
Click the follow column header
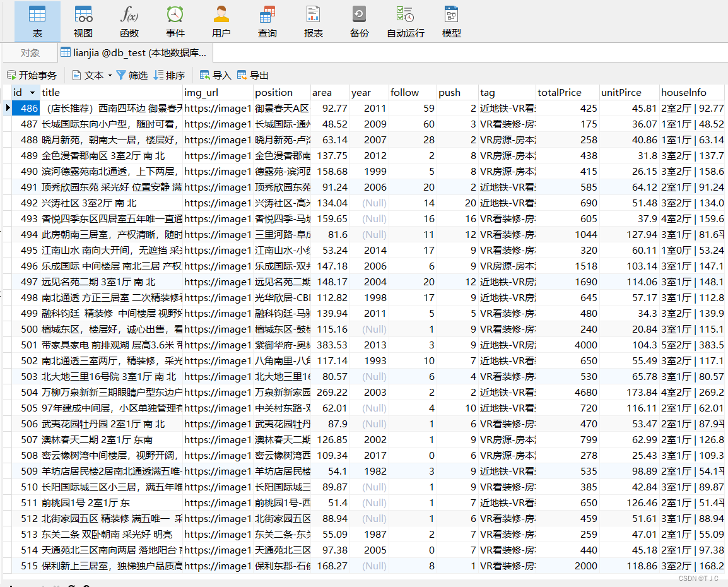click(x=413, y=92)
